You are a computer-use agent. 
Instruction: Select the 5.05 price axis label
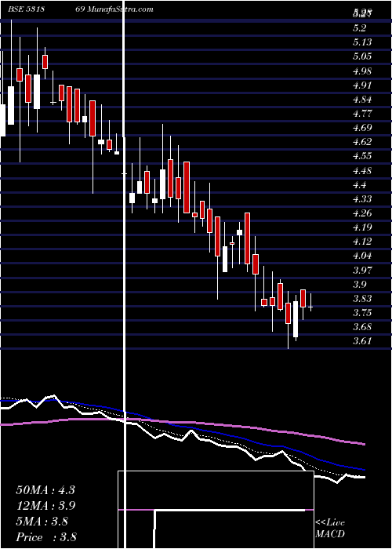[362, 56]
